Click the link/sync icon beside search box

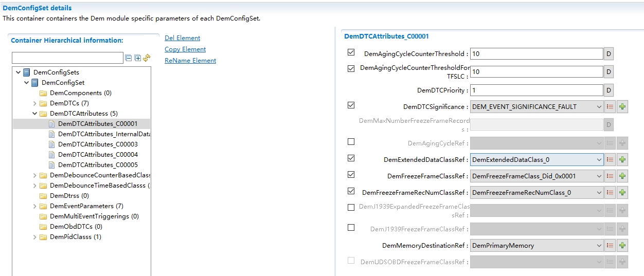pyautogui.click(x=147, y=58)
